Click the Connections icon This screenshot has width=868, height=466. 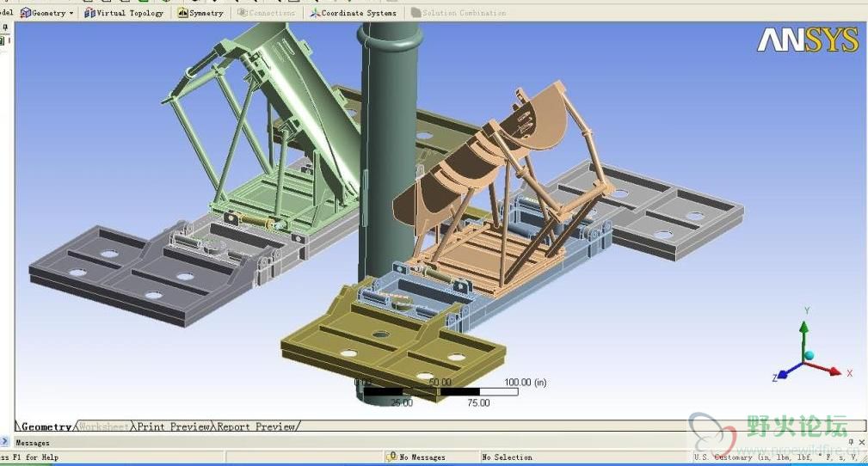(x=243, y=12)
